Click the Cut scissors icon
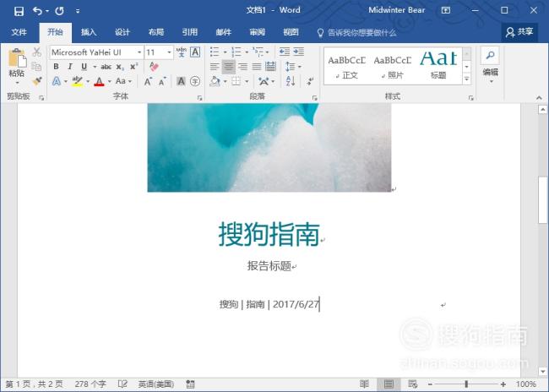Viewport: 549px width, 392px height. point(37,52)
